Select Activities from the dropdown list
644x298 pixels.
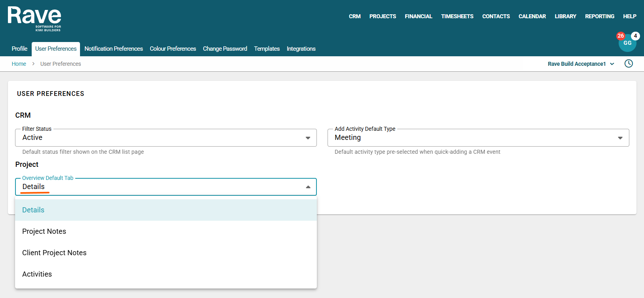coord(166,274)
